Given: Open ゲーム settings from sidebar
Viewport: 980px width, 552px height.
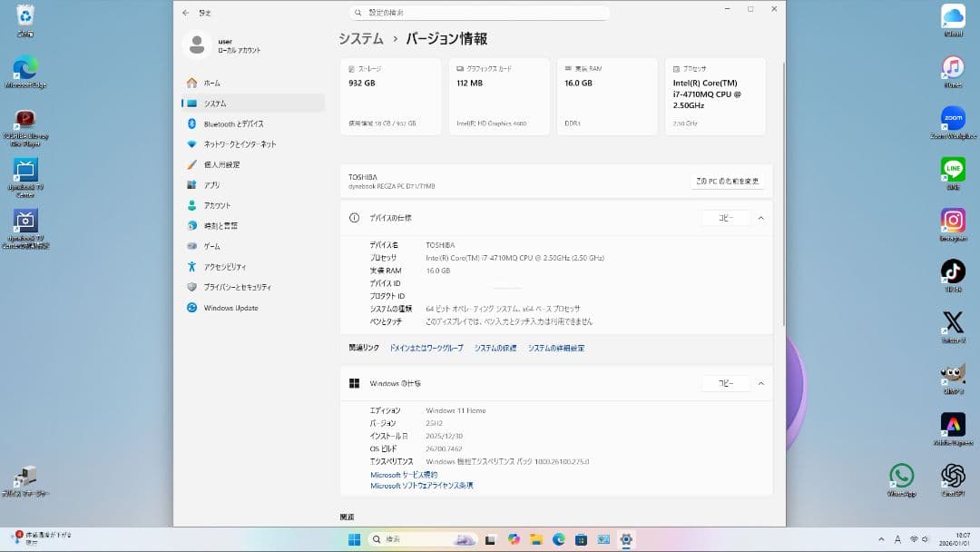Looking at the screenshot, I should click(216, 246).
